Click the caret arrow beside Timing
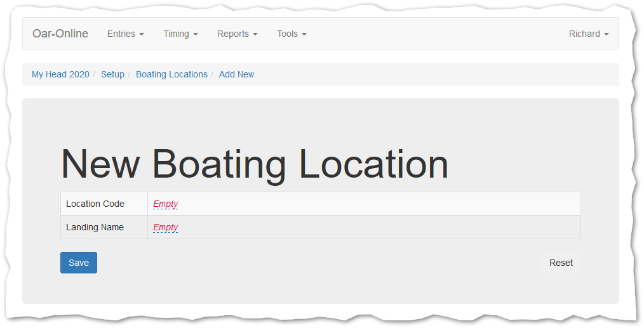This screenshot has height=328, width=644. 196,34
